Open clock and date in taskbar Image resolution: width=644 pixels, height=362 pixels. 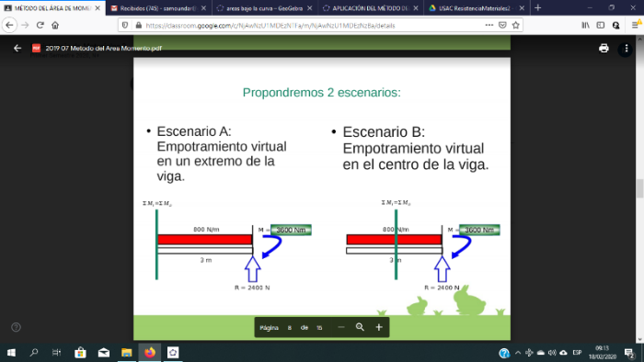point(602,353)
